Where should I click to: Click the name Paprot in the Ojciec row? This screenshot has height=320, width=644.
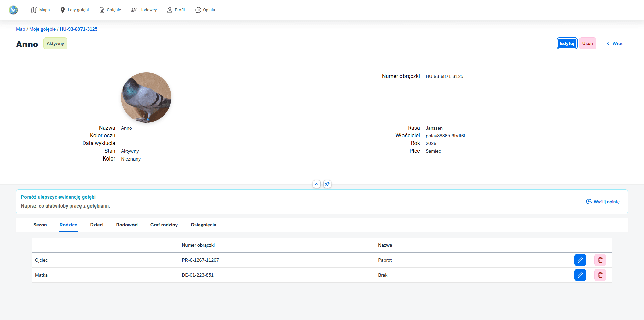(x=385, y=260)
